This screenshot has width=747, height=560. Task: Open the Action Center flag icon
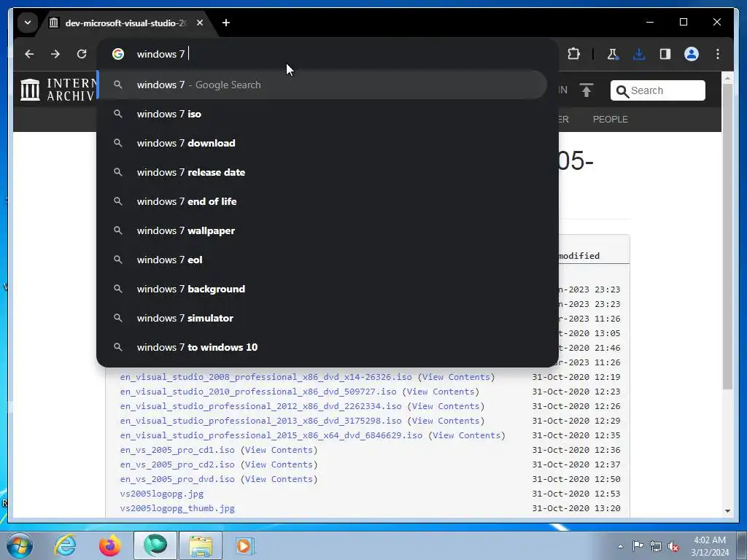638,546
